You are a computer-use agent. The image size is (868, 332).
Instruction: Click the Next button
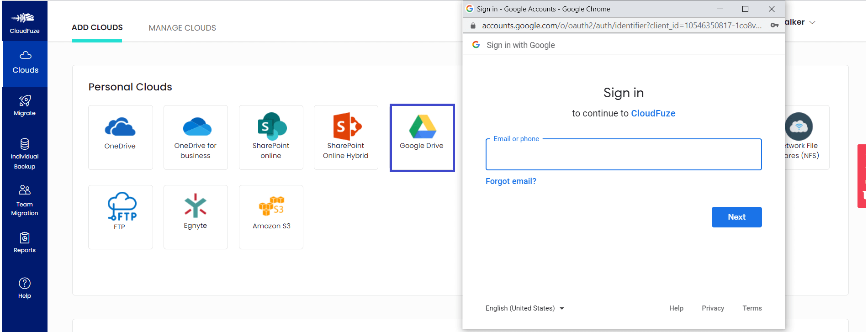coord(736,217)
